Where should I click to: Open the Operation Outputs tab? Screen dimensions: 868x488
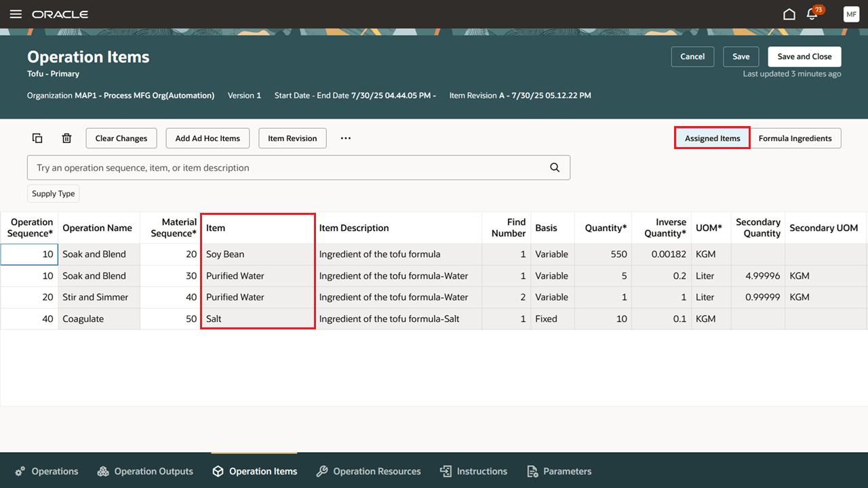[x=145, y=471]
